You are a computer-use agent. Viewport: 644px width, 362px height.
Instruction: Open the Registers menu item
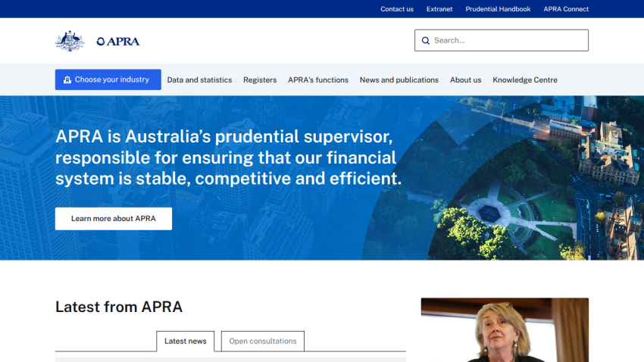point(260,80)
